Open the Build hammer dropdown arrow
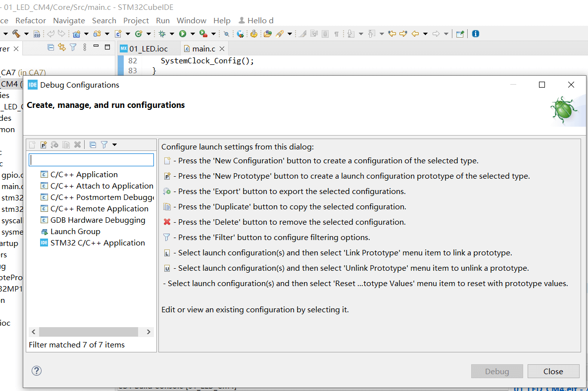The width and height of the screenshot is (588, 391). 26,34
